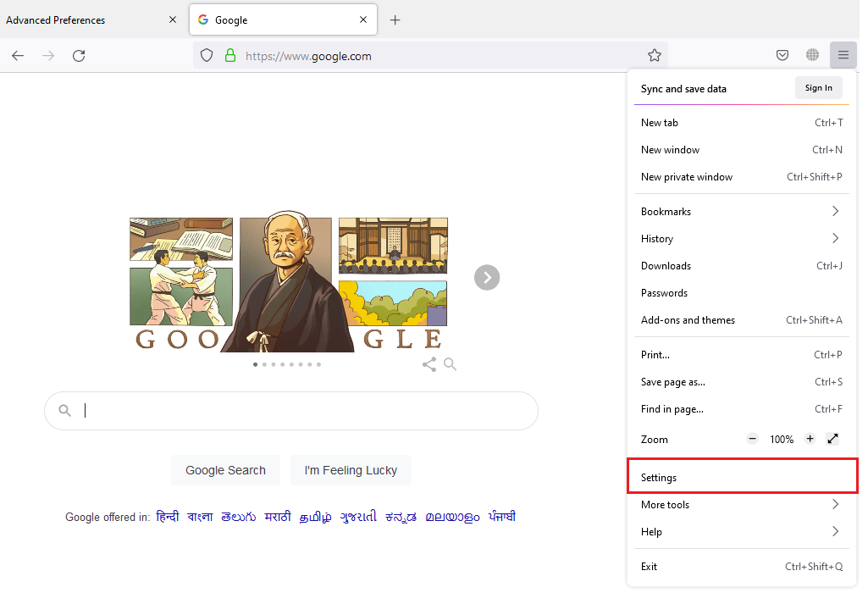Switch Google to हिन्दी language

click(168, 517)
